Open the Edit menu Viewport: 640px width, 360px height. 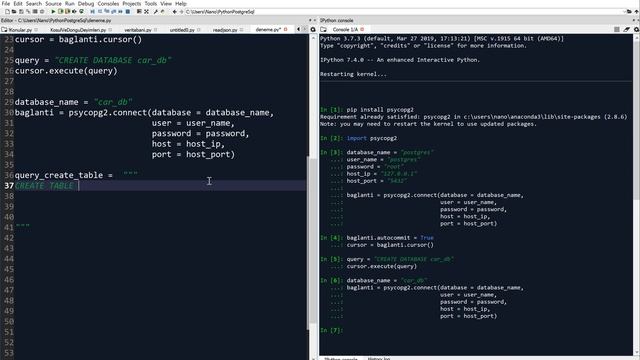(18, 4)
